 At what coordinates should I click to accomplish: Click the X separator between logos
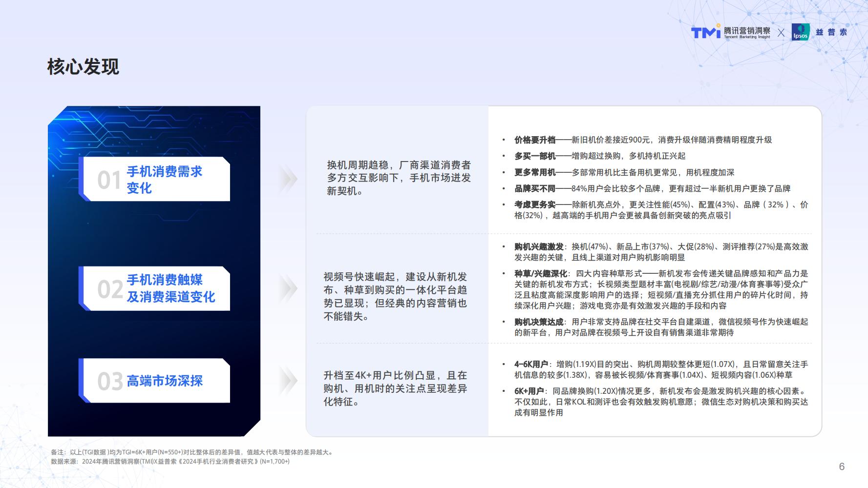(781, 33)
